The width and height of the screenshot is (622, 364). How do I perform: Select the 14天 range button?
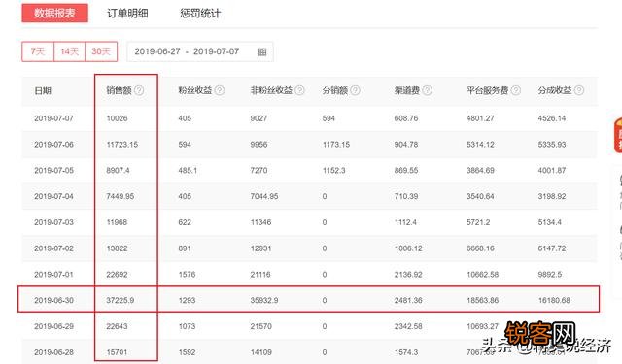tap(69, 51)
